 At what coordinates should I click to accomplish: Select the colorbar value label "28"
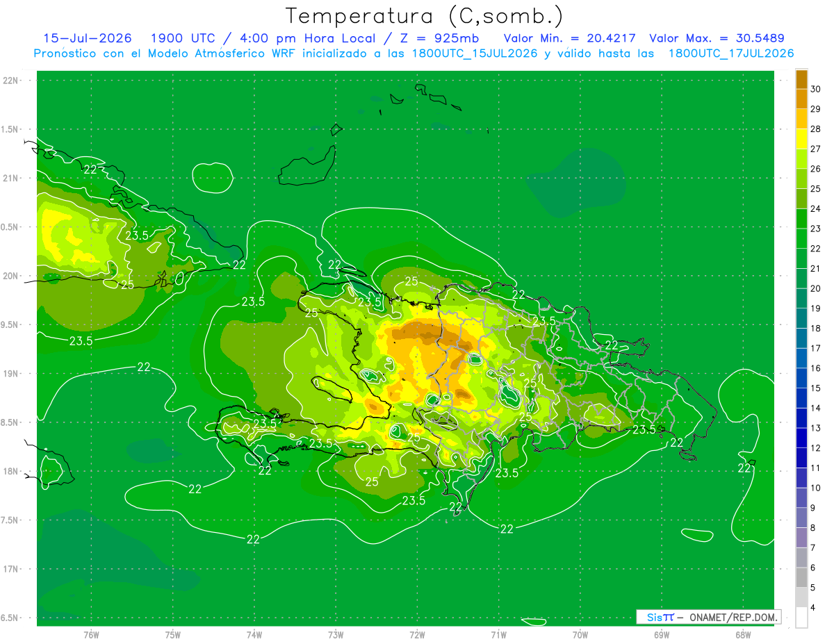[816, 129]
